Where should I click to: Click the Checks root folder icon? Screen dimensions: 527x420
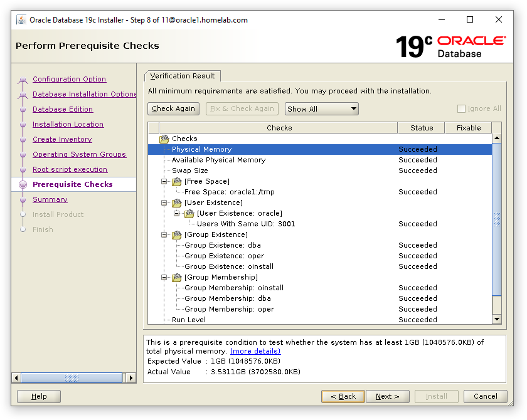(164, 139)
